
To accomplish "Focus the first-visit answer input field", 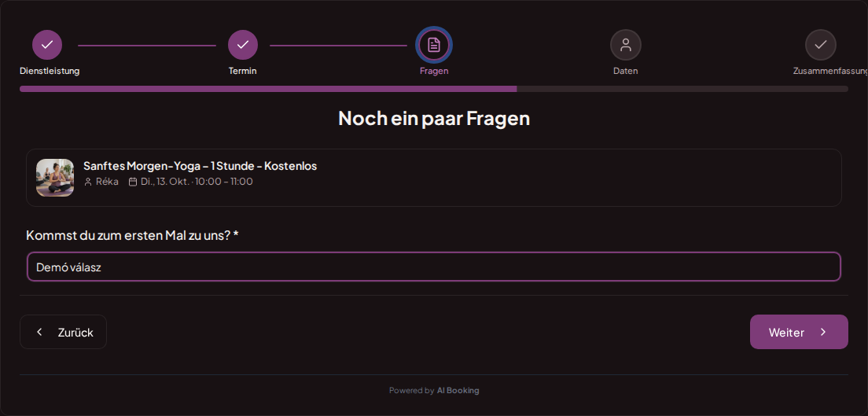I will [433, 267].
